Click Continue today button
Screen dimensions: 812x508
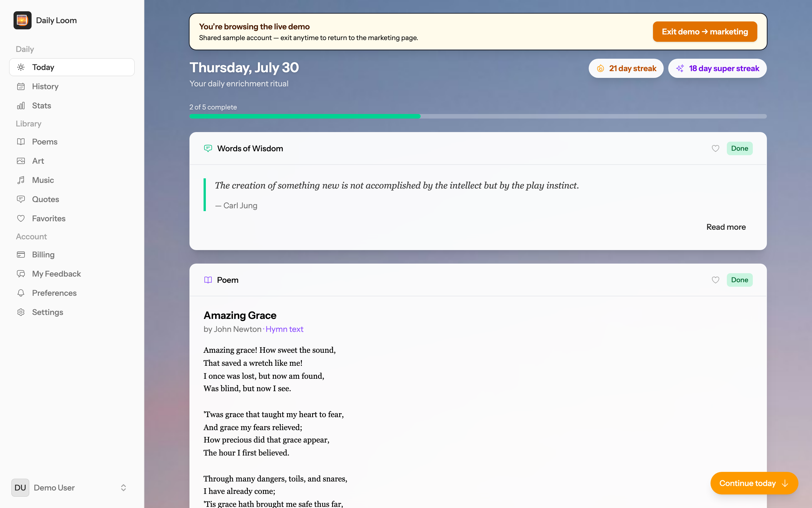point(754,483)
